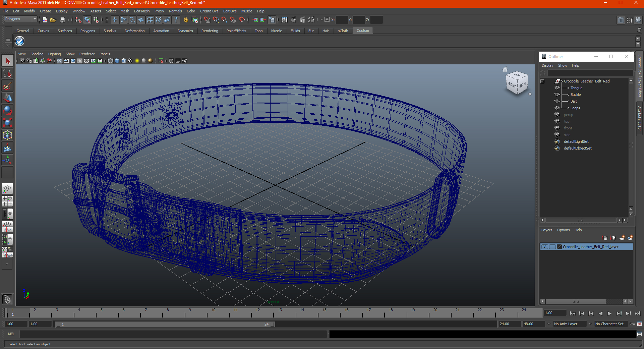
Task: Open the shelf options arrow menu
Action: [x=8, y=45]
